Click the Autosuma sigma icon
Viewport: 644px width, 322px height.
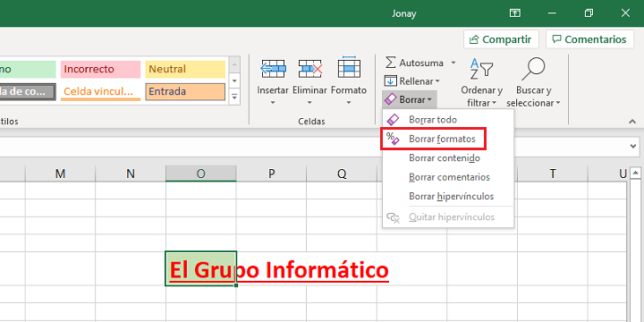[391, 63]
